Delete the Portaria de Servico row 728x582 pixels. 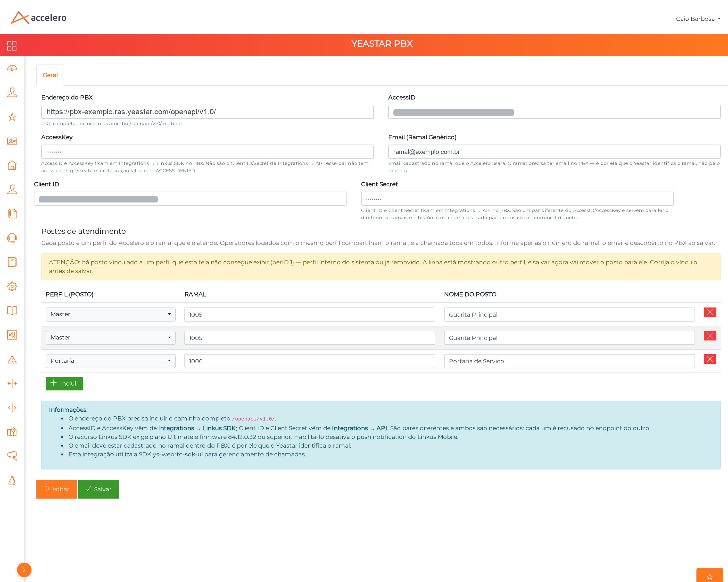click(x=710, y=359)
